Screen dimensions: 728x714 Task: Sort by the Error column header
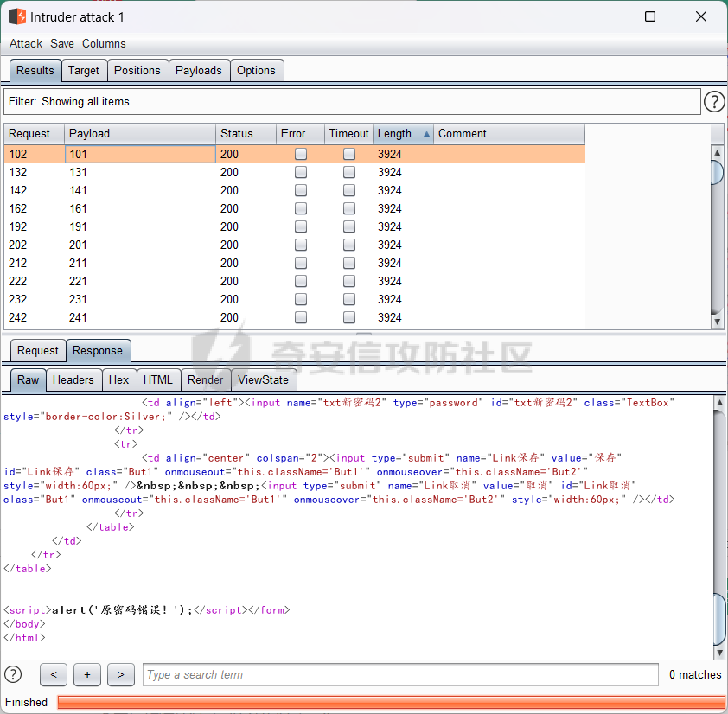click(300, 134)
